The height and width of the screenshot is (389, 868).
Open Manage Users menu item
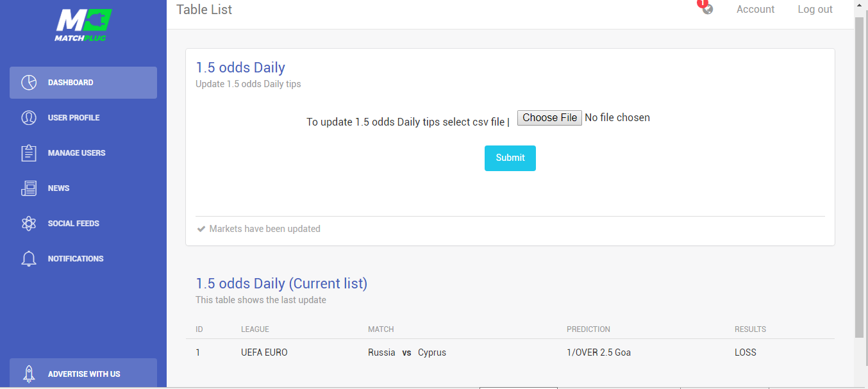(x=83, y=153)
